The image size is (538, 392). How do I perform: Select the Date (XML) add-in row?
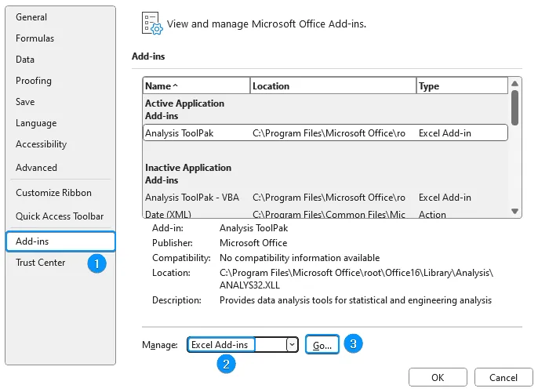325,214
